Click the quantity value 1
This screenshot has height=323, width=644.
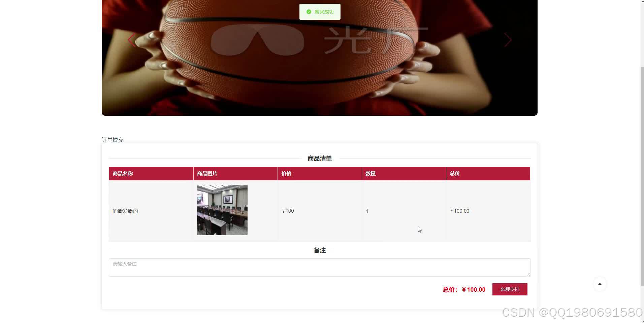[367, 211]
